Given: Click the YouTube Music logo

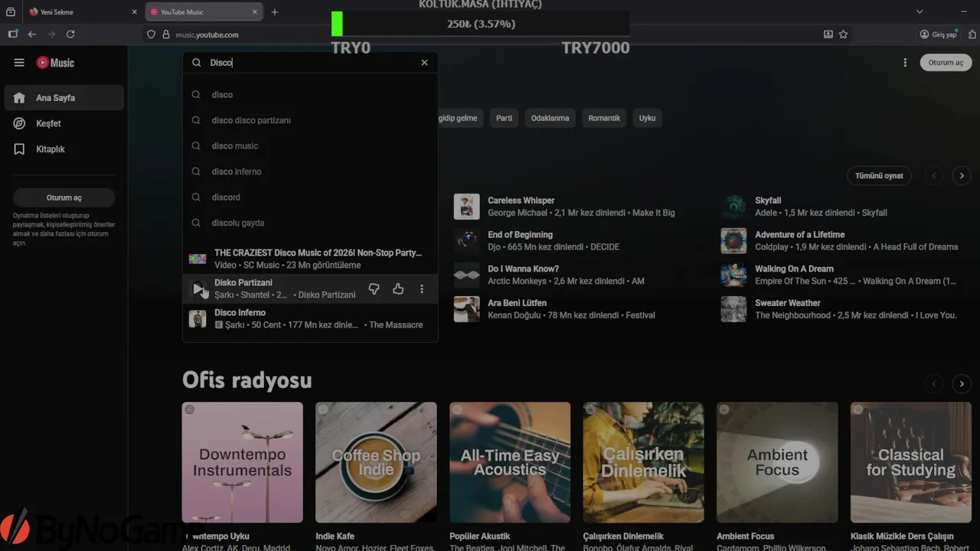Looking at the screenshot, I should pos(55,63).
